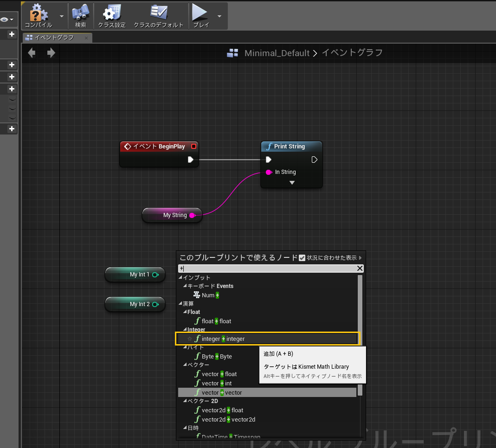Open Class Defaults (クラスのデフォルト)
This screenshot has width=496, height=448.
(158, 15)
